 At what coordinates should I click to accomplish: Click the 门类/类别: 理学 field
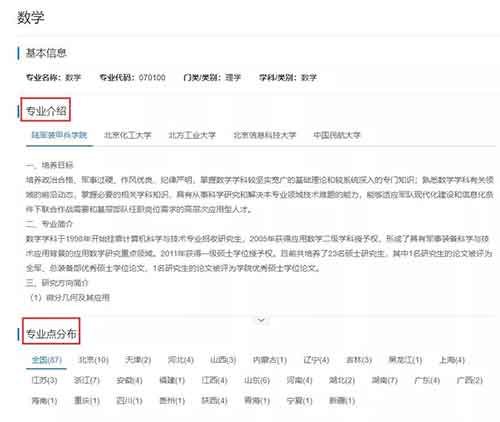(x=212, y=78)
